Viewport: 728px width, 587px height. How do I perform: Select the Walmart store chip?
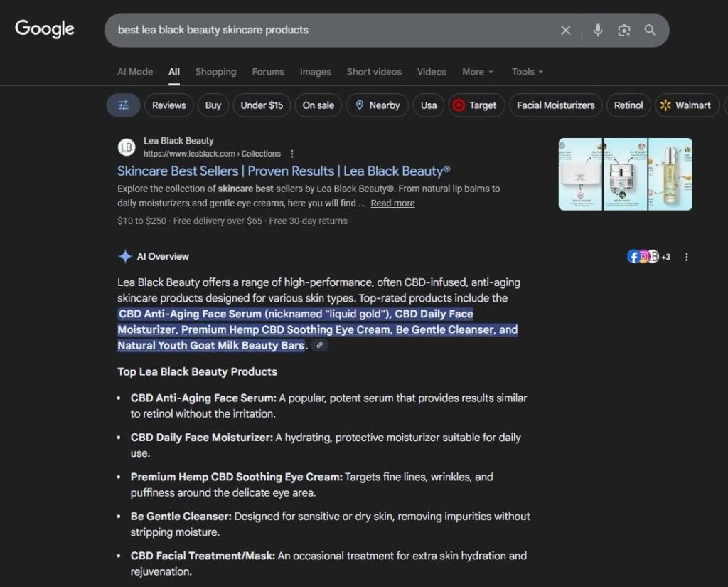tap(687, 105)
